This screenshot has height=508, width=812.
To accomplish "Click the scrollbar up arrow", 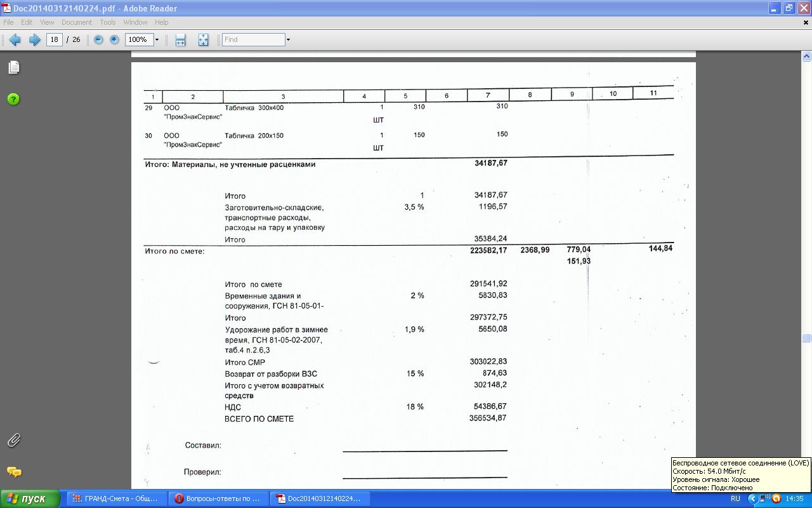I will point(807,57).
